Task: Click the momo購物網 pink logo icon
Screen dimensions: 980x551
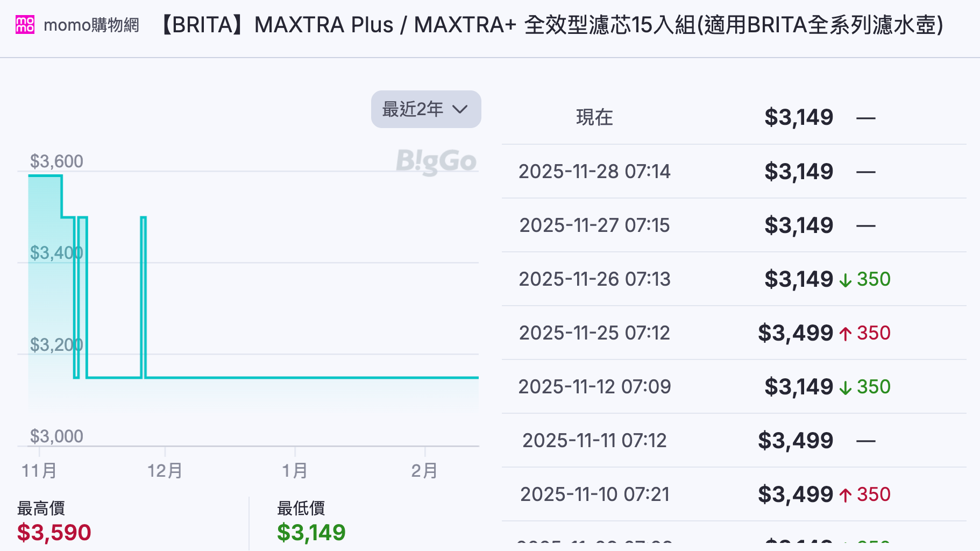Action: click(24, 24)
